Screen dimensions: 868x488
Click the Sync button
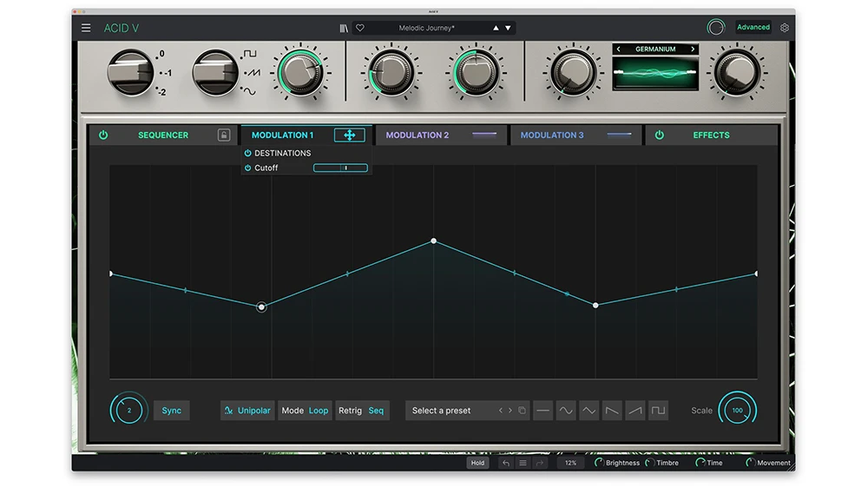[172, 411]
